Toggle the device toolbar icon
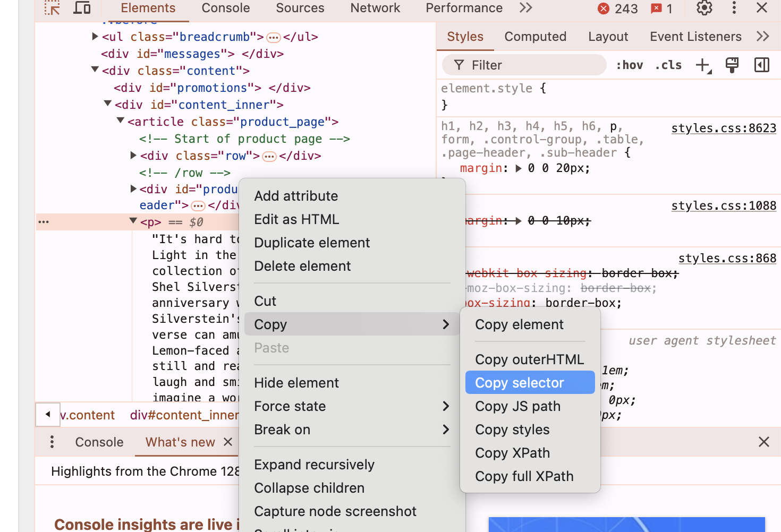The image size is (781, 532). tap(82, 8)
